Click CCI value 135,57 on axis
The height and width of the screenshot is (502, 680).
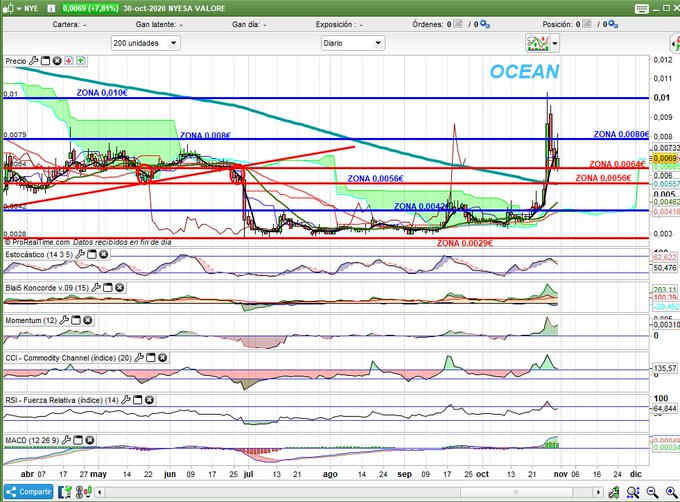(665, 368)
